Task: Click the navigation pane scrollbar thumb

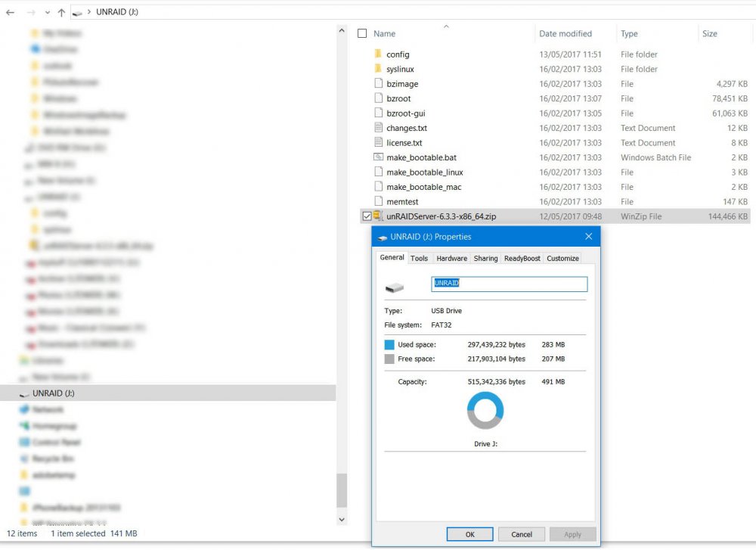Action: click(x=342, y=491)
